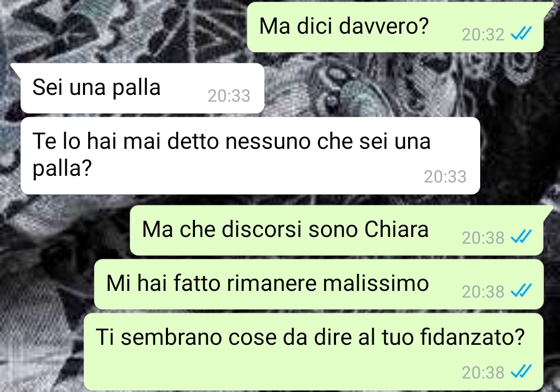Select 'Ti sembrano cose da dire' message

click(x=313, y=352)
